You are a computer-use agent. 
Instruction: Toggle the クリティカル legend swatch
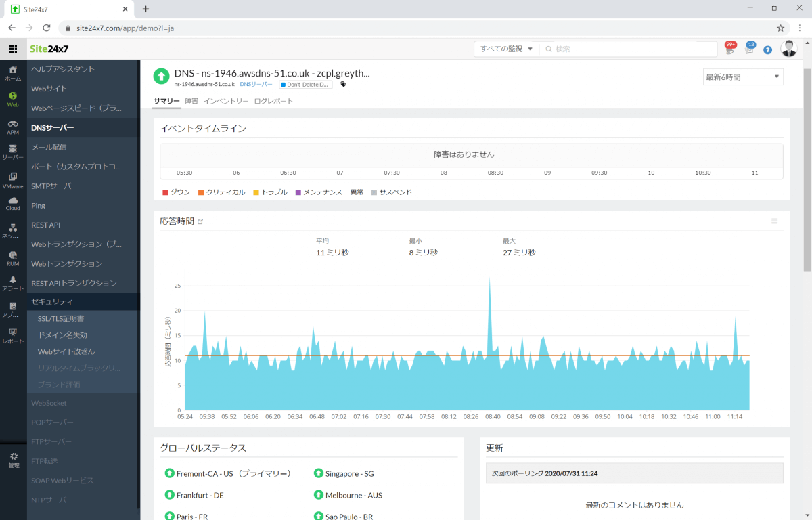pos(201,192)
